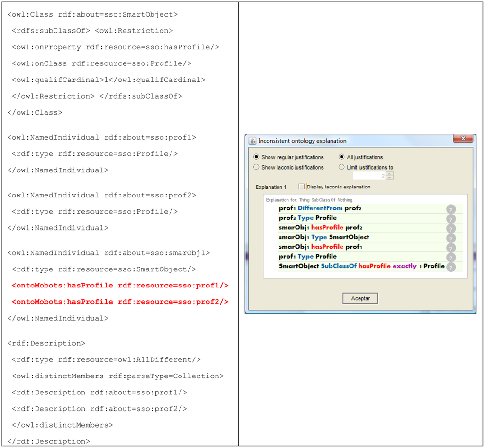Open explanation icon for smarObj1 hasProfile prof2
Screen dimensions: 485x448
[450, 228]
